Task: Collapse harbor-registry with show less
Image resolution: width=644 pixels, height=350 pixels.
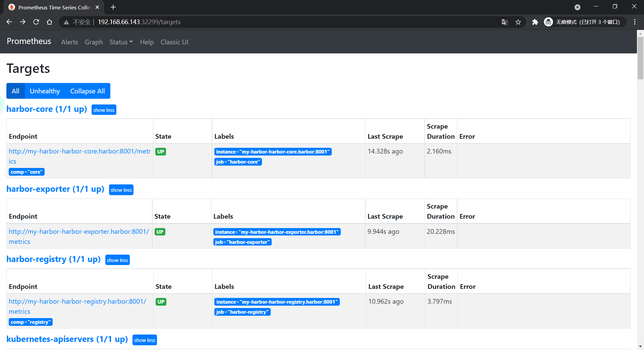Action: pos(117,260)
